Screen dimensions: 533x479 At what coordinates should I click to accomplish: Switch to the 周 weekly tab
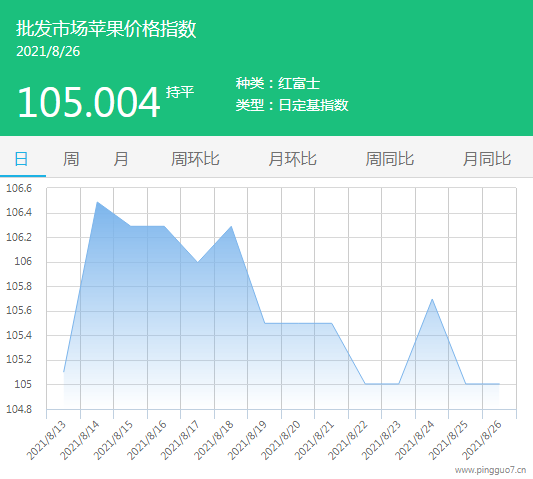click(71, 159)
